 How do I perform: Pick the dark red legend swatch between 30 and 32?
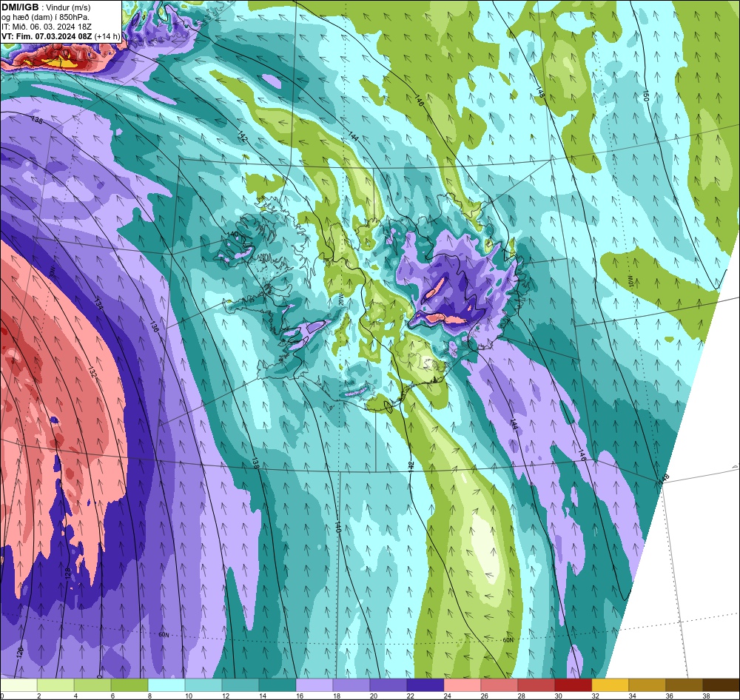[573, 685]
